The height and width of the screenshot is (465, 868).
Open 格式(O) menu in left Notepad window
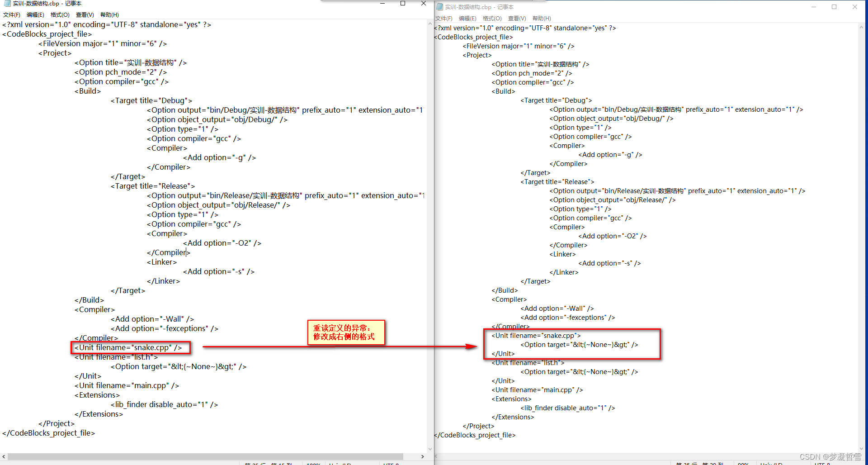pyautogui.click(x=60, y=15)
